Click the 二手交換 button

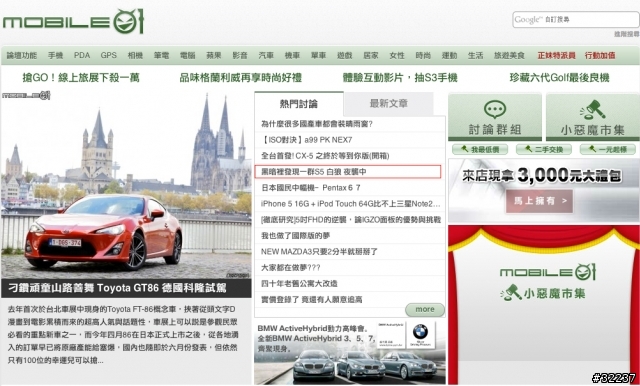click(x=544, y=149)
